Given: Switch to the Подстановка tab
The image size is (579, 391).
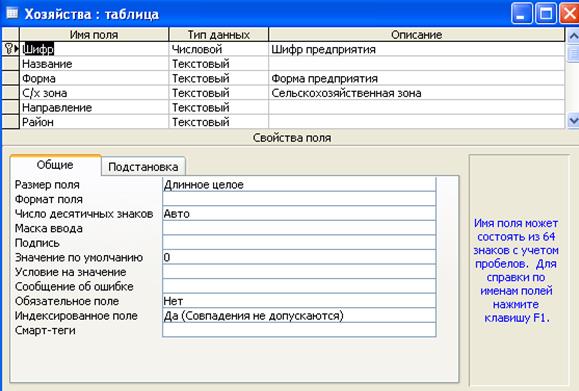Looking at the screenshot, I should 143,167.
